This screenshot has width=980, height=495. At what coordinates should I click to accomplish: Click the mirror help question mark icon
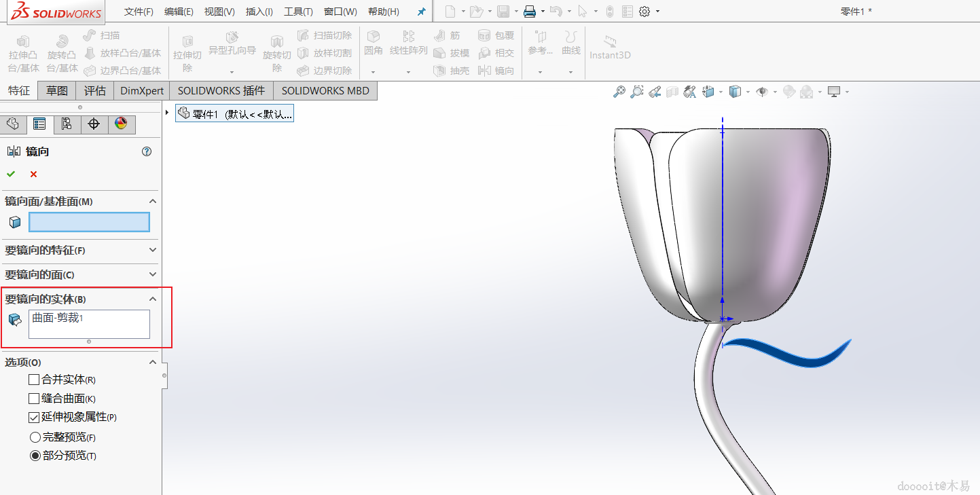[x=147, y=151]
